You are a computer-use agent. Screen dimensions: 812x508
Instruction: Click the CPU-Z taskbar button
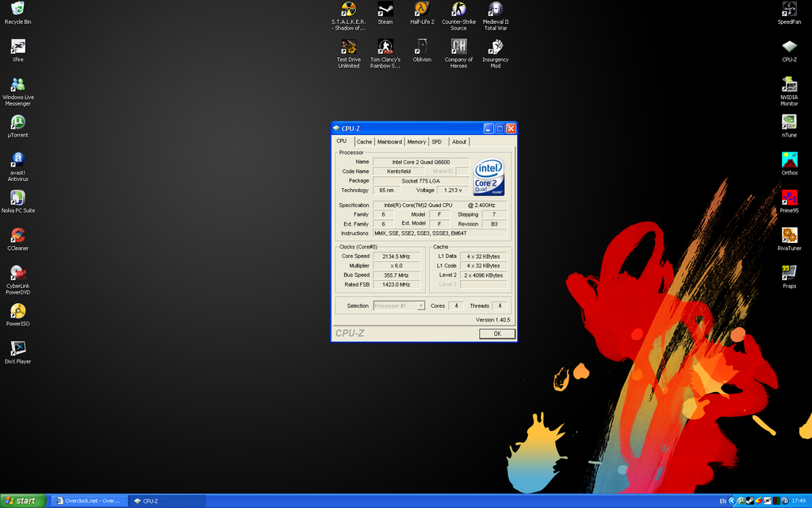click(x=167, y=501)
